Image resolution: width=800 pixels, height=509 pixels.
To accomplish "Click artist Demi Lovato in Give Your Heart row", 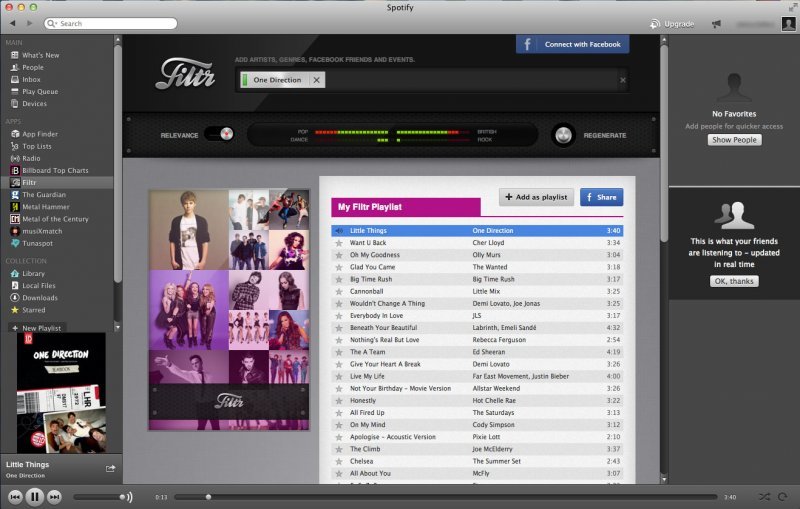I will (490, 364).
